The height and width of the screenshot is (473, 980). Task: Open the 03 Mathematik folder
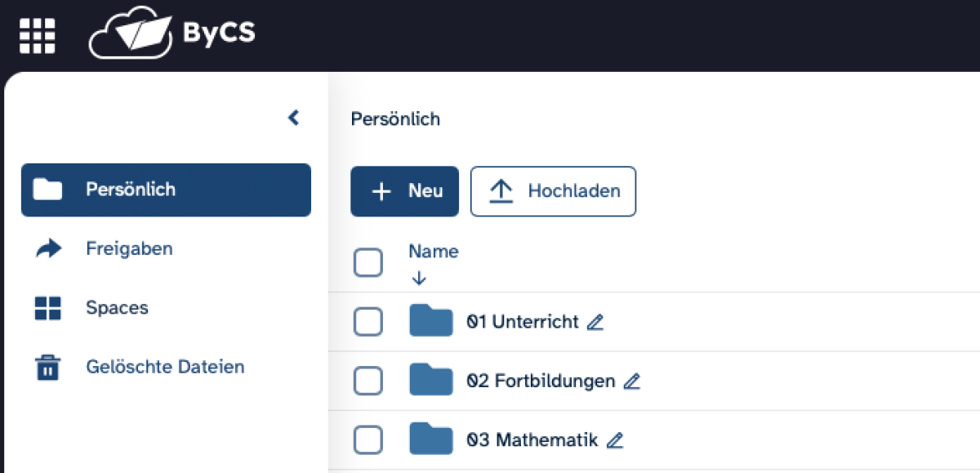532,440
